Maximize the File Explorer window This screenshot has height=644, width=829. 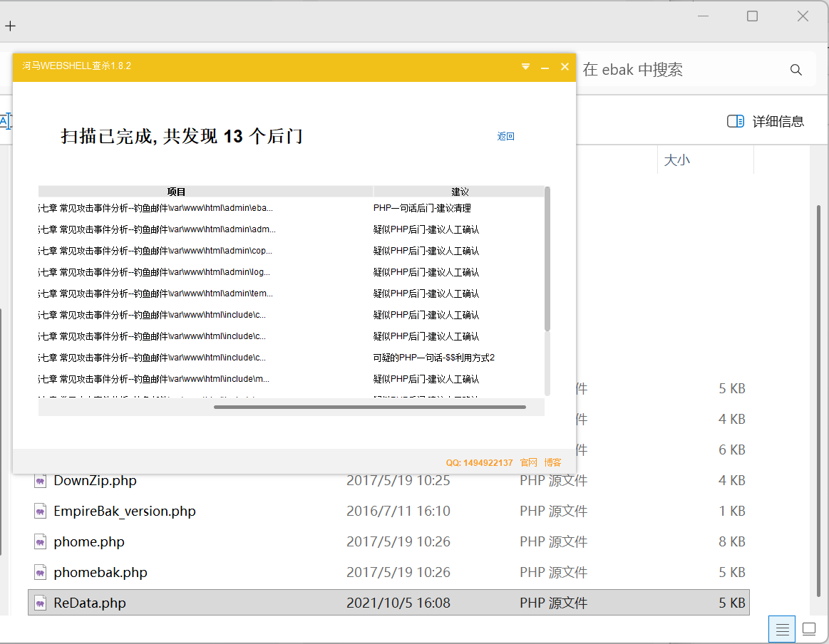coord(752,16)
